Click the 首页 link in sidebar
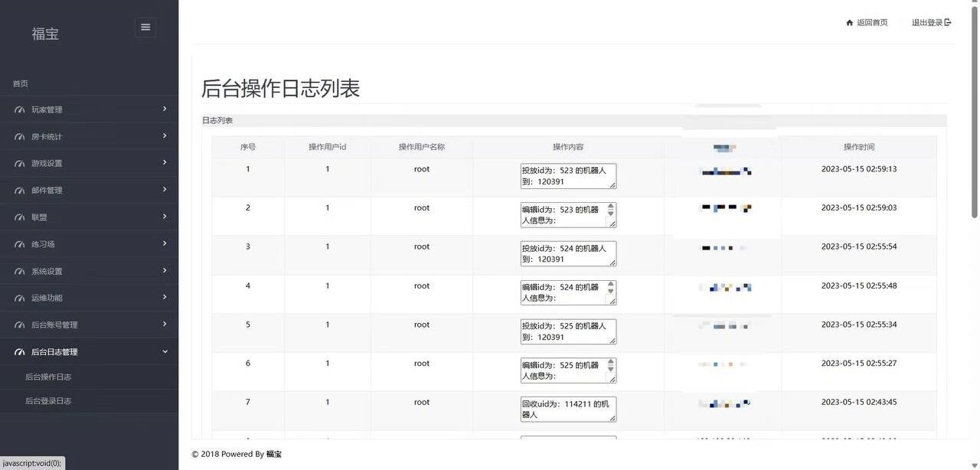This screenshot has width=980, height=470. 21,83
